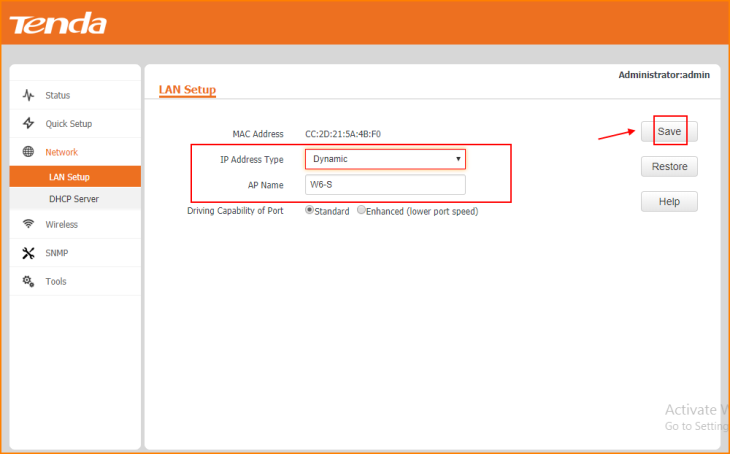The height and width of the screenshot is (454, 730).
Task: Open the Help button
Action: coord(669,201)
